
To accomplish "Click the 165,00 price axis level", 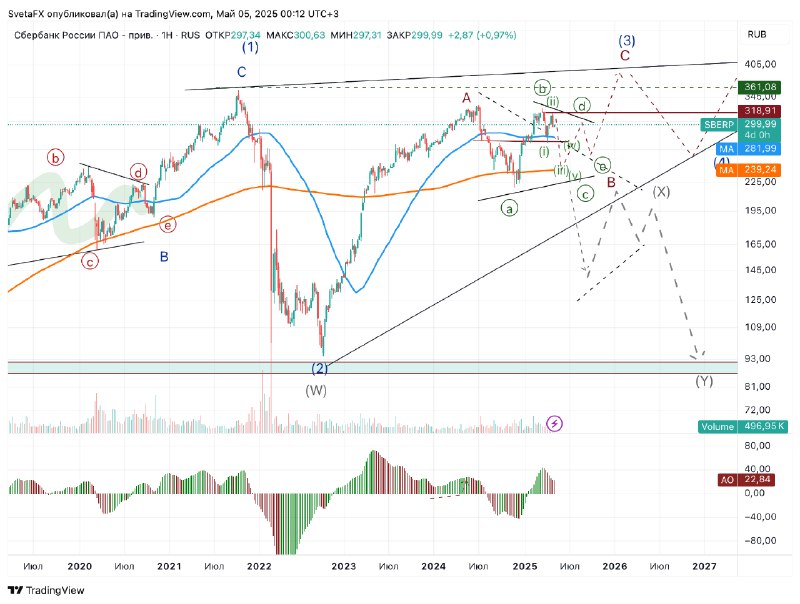I will coord(760,244).
